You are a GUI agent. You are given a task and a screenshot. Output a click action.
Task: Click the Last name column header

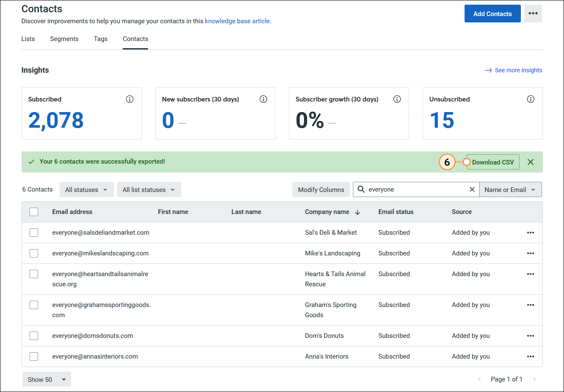tap(246, 212)
